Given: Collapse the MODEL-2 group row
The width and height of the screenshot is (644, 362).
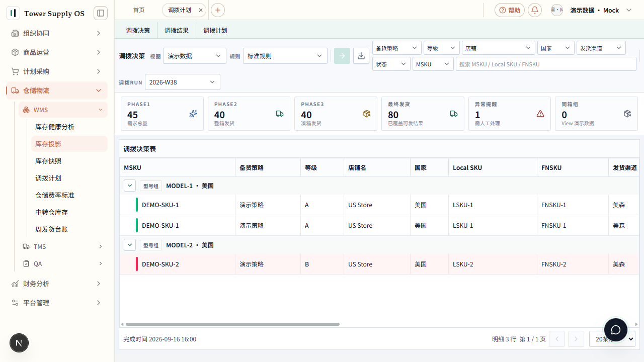Looking at the screenshot, I should point(130,245).
